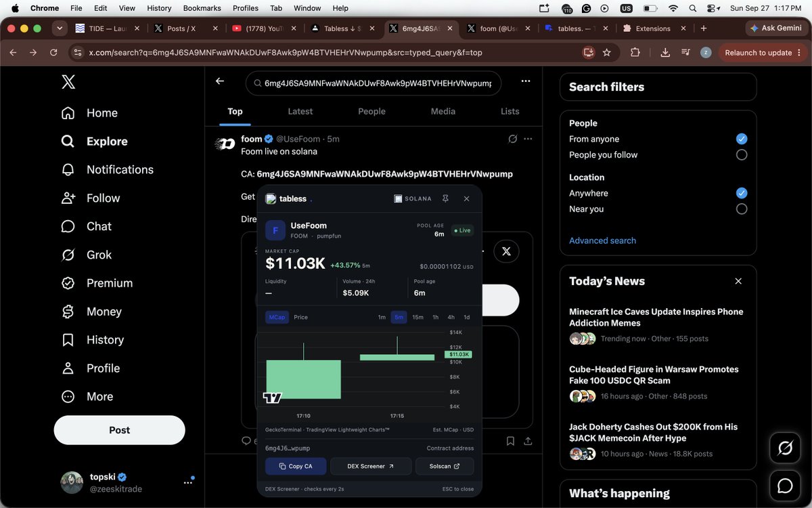Open search options three-dot menu
812x508 pixels.
(526, 81)
